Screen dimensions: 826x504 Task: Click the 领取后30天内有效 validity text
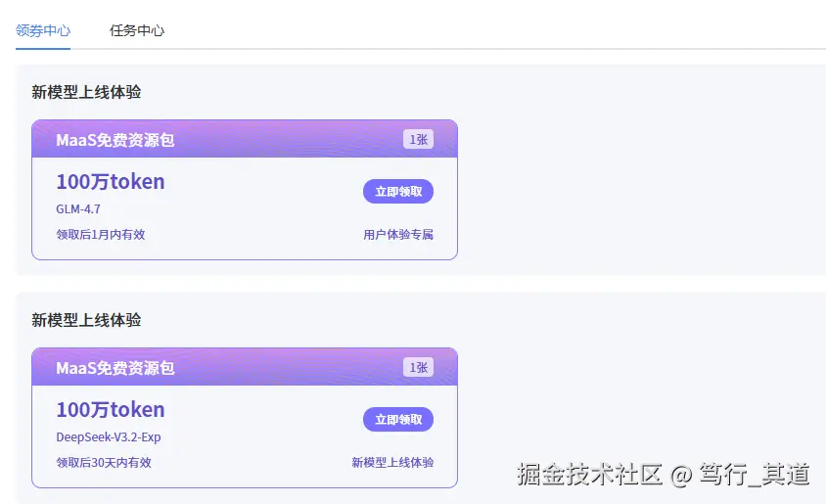click(x=104, y=463)
